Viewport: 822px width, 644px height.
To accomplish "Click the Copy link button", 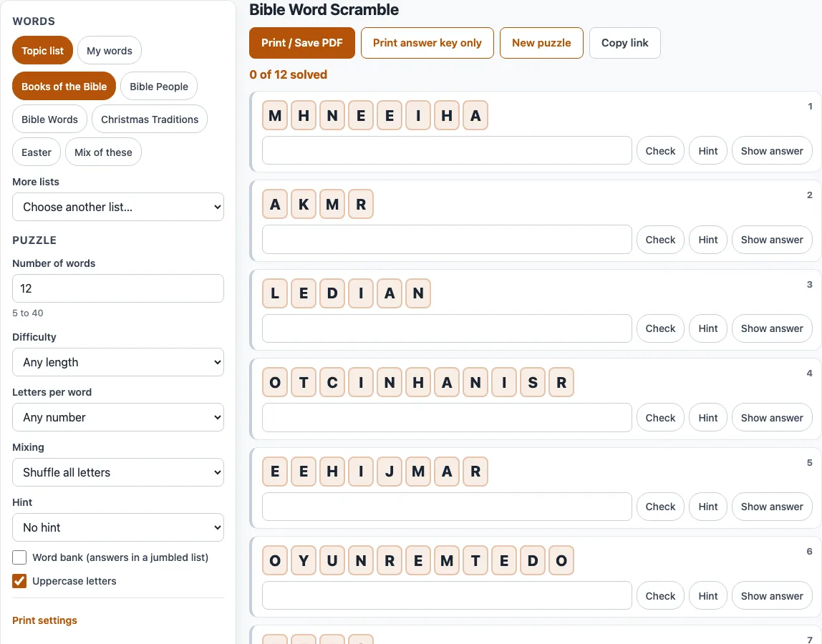I will pyautogui.click(x=625, y=43).
